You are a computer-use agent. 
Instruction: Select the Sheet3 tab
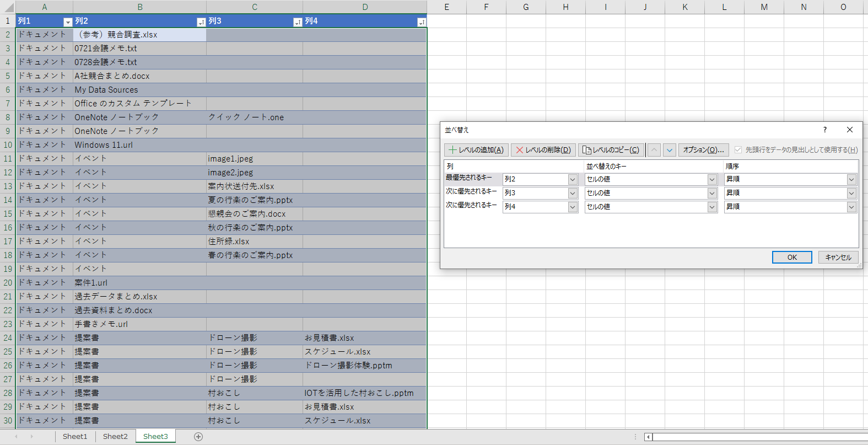tap(155, 436)
